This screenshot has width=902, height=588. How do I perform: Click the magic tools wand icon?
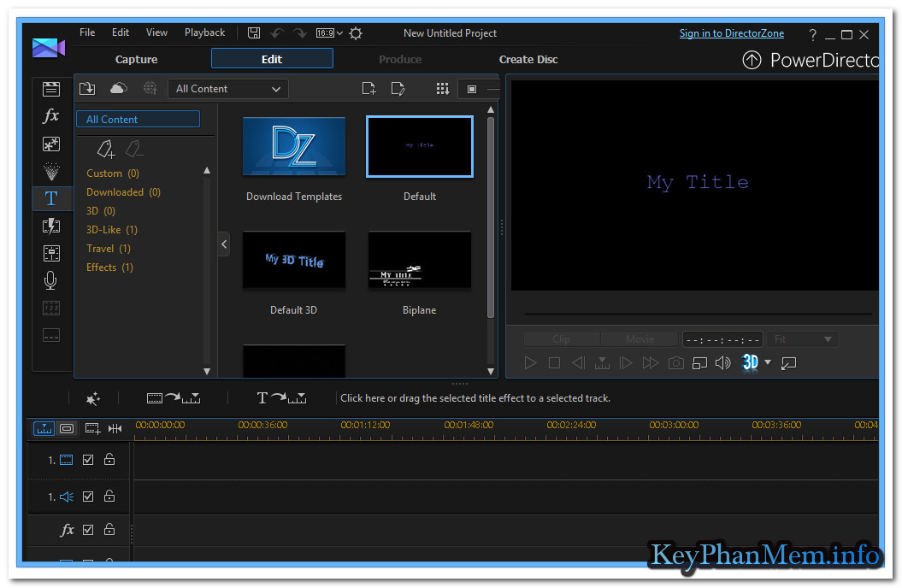click(x=92, y=398)
